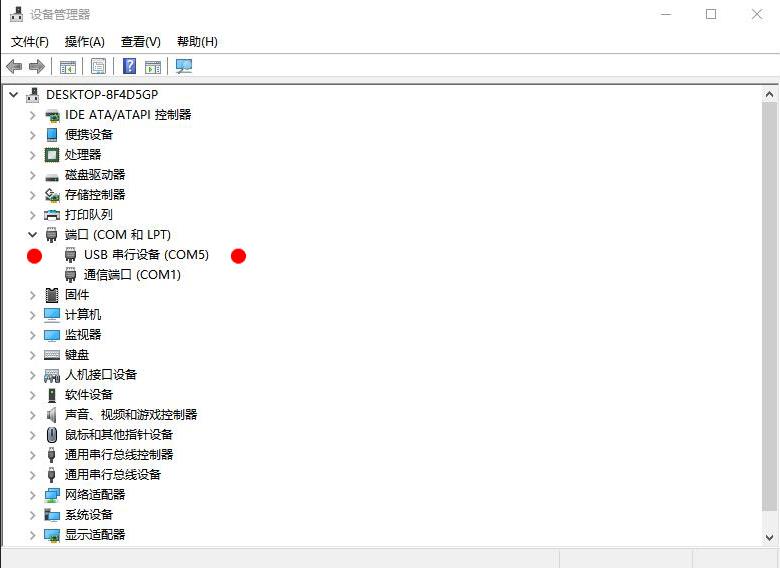
Task: Expand the 系统设备 category
Action: (33, 515)
